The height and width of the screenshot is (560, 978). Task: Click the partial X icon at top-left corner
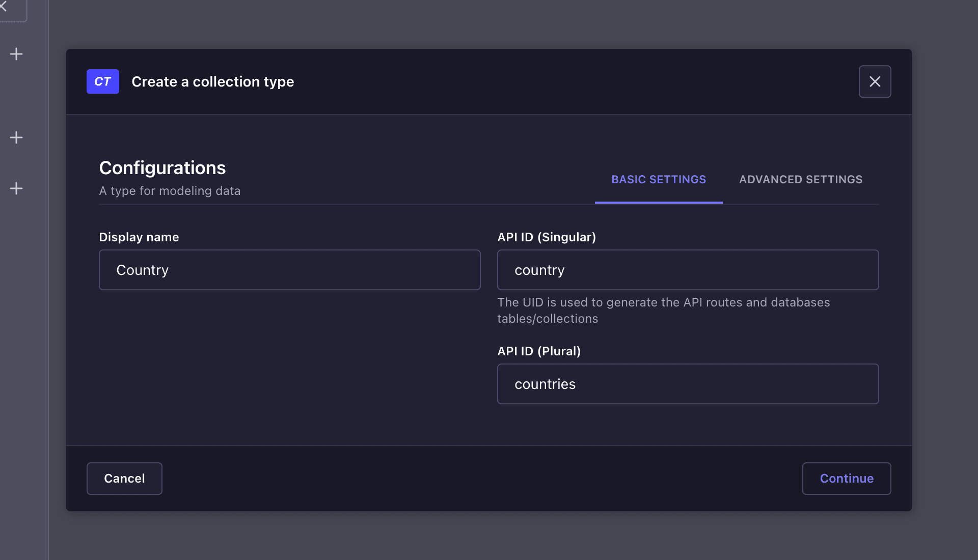(x=4, y=6)
